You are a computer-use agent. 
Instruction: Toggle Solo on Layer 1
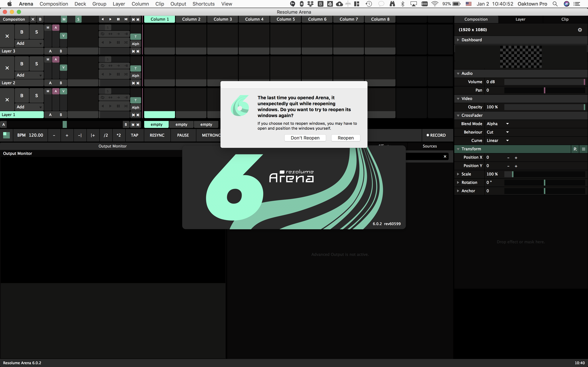click(36, 96)
